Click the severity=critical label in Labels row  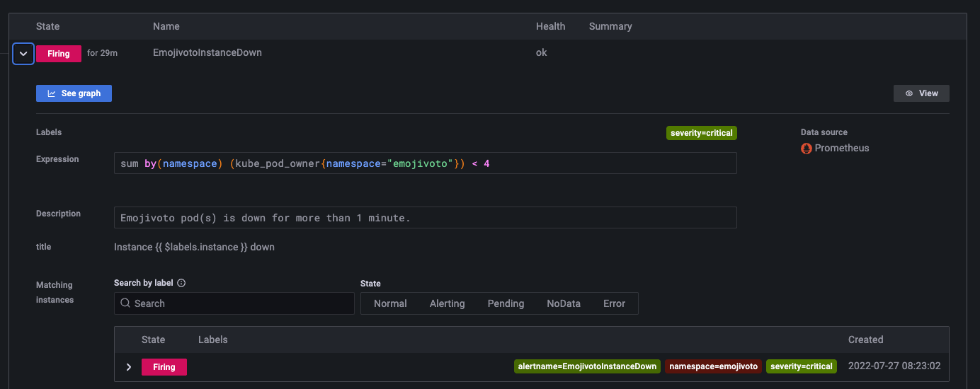click(702, 133)
